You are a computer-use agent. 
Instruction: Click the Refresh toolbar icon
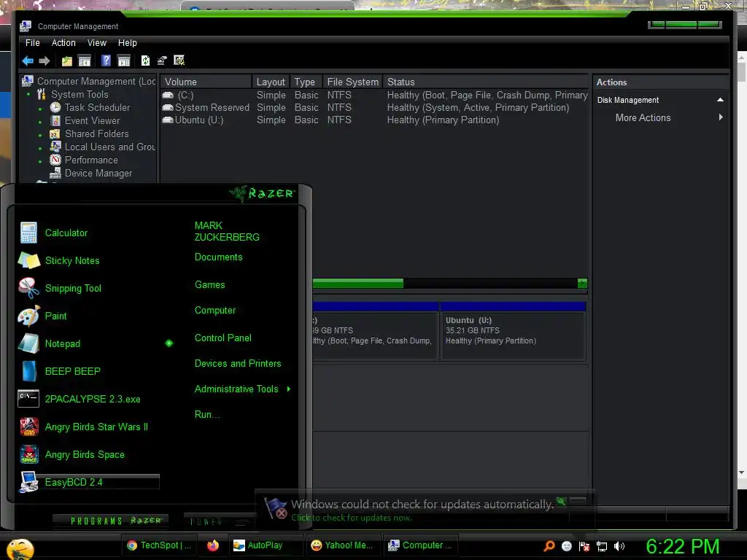point(146,61)
